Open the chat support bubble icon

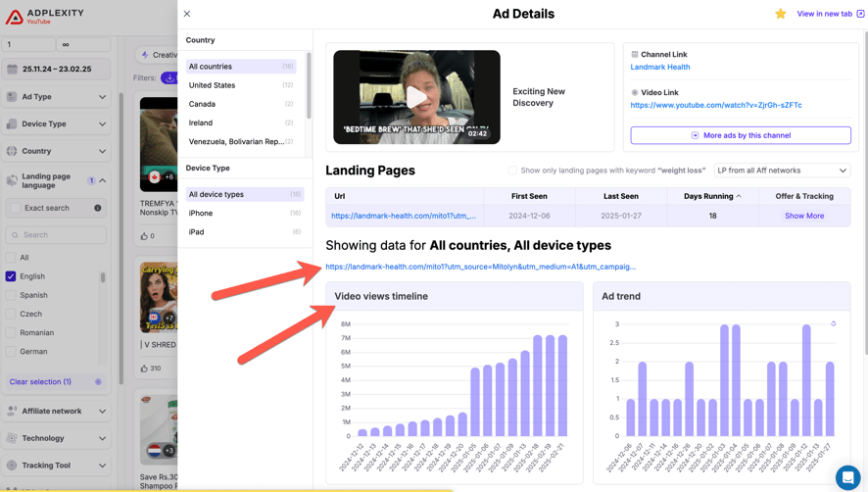point(847,476)
